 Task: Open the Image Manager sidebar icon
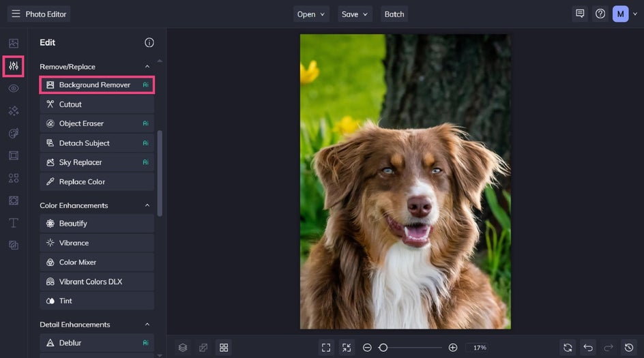(x=14, y=43)
